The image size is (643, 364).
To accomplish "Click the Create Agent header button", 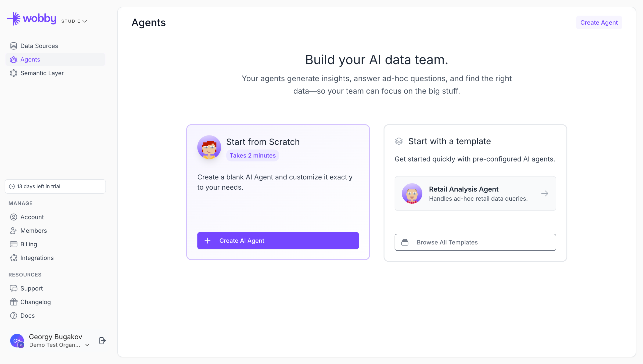I will [x=599, y=23].
